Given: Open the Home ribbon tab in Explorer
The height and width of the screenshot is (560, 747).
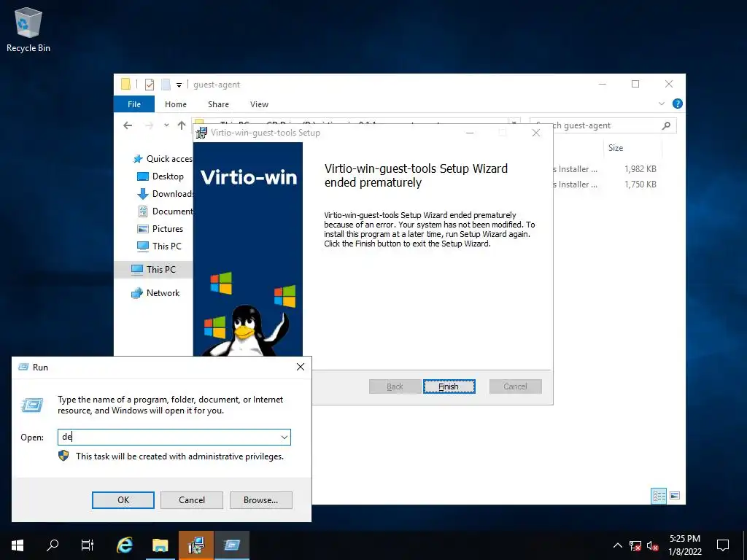Looking at the screenshot, I should click(x=176, y=104).
